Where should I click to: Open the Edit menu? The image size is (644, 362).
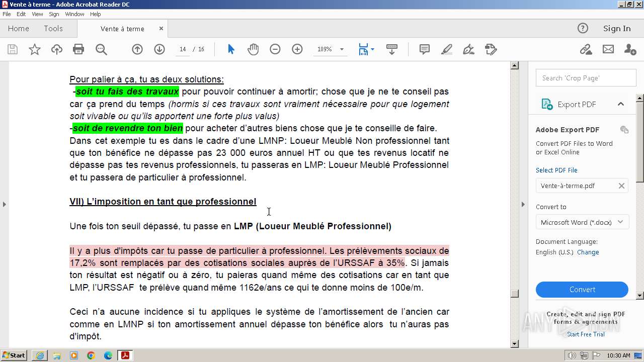[21, 14]
